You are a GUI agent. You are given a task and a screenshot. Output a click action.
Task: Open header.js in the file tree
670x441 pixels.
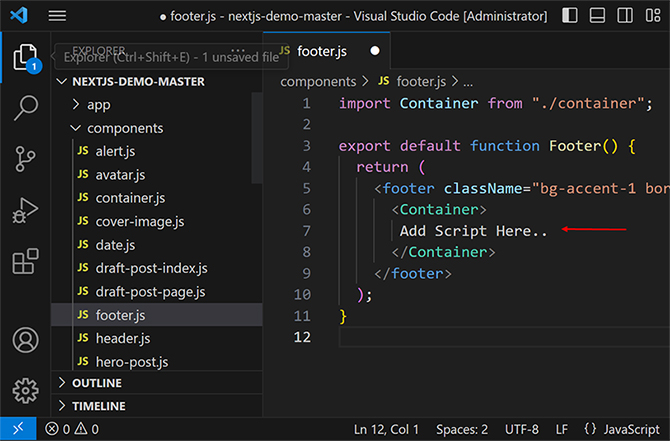pyautogui.click(x=122, y=338)
